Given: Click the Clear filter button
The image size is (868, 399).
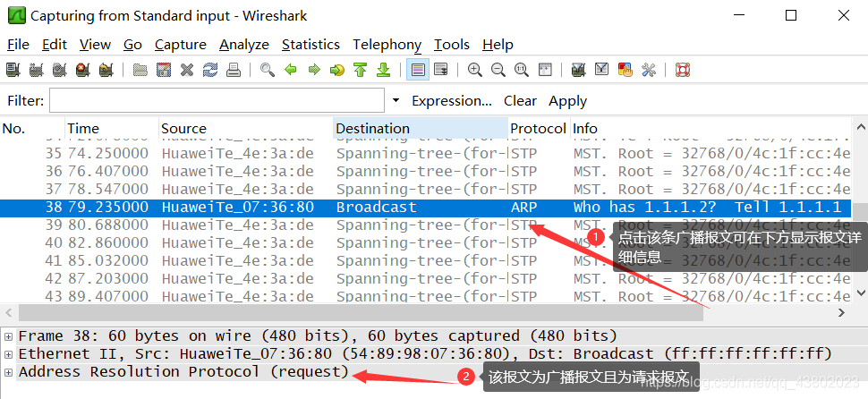Looking at the screenshot, I should (x=520, y=101).
